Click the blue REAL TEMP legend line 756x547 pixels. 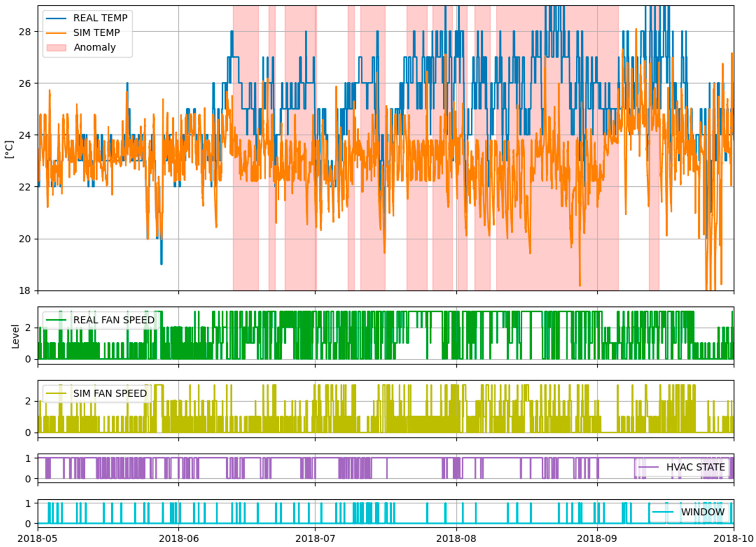56,18
